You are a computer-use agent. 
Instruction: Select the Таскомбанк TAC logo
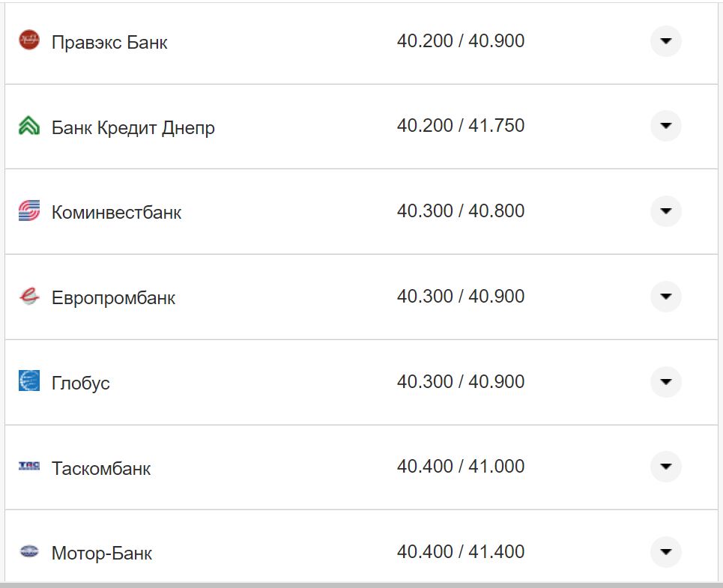tap(28, 467)
